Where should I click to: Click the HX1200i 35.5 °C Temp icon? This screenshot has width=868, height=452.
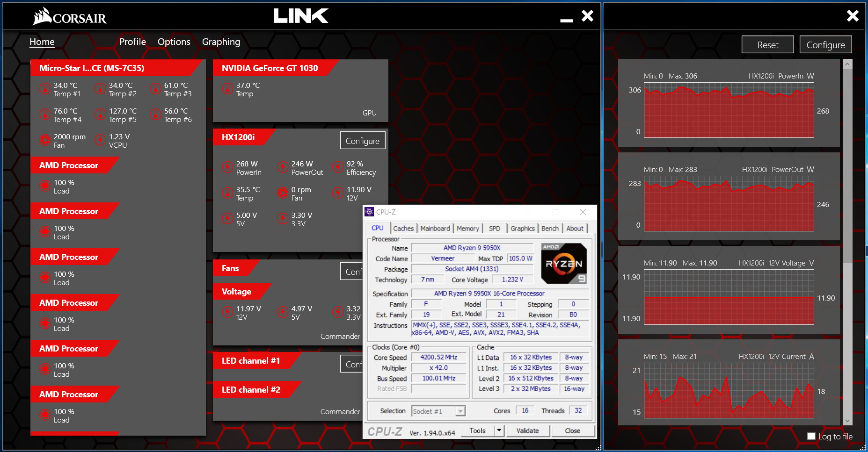pos(227,193)
